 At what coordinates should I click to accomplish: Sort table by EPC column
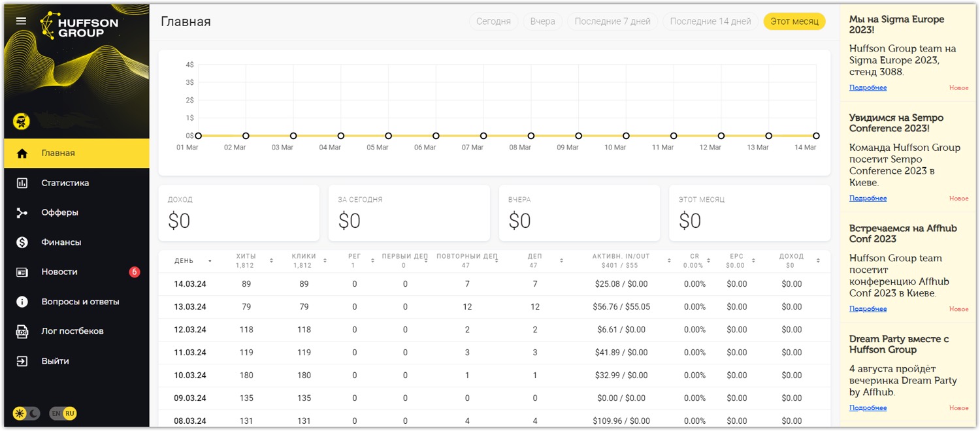tap(753, 261)
